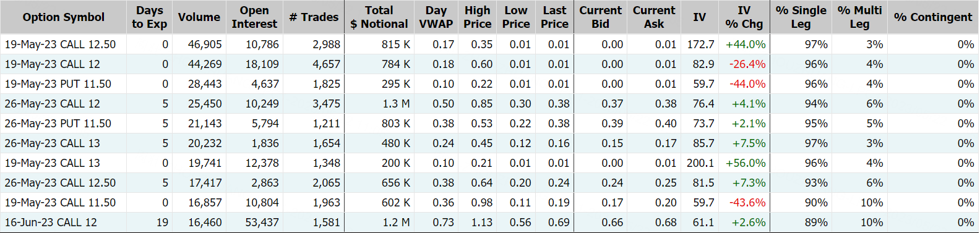Select the 19-May-23 CALL 12.50 row

(x=489, y=44)
